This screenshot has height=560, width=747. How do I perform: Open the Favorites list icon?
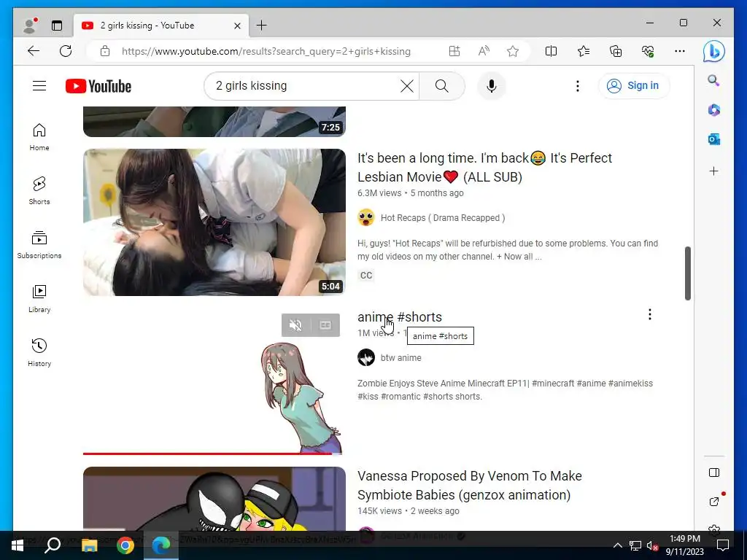584,52
